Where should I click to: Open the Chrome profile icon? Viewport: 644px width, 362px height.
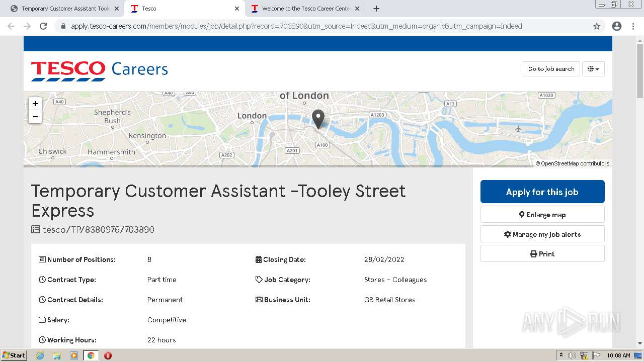pyautogui.click(x=617, y=26)
